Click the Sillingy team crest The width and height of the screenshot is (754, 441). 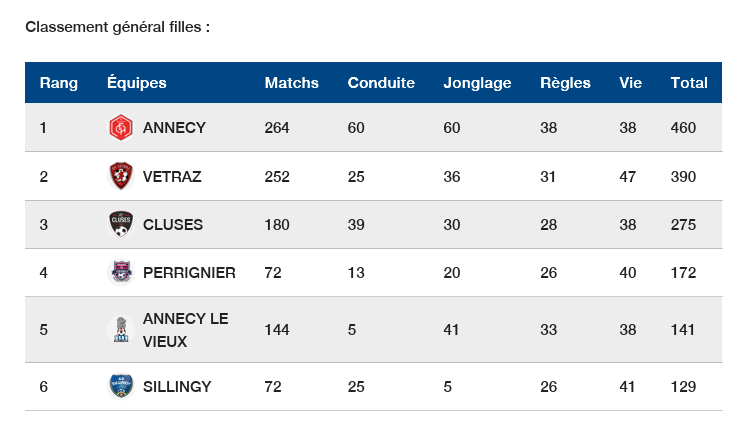click(x=120, y=386)
